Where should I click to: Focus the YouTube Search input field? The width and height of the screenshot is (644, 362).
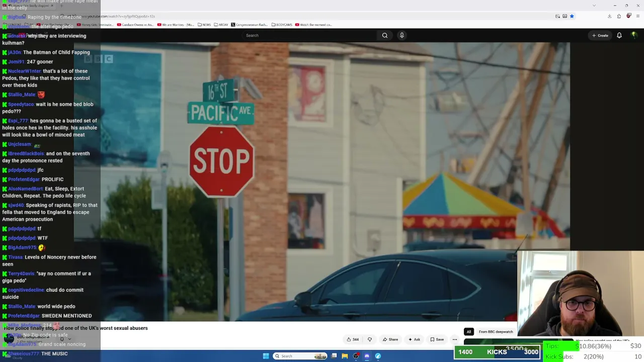(309, 35)
